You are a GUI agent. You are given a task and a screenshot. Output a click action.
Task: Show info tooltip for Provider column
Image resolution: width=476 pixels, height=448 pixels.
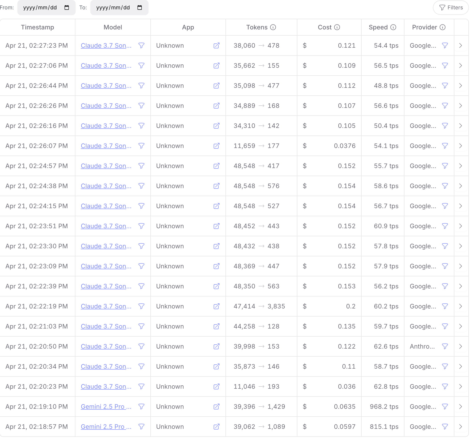point(443,27)
